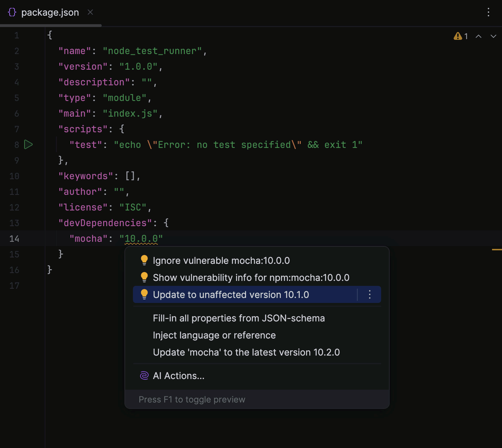502x448 pixels.
Task: Open AI Actions from the popup
Action: coord(178,375)
